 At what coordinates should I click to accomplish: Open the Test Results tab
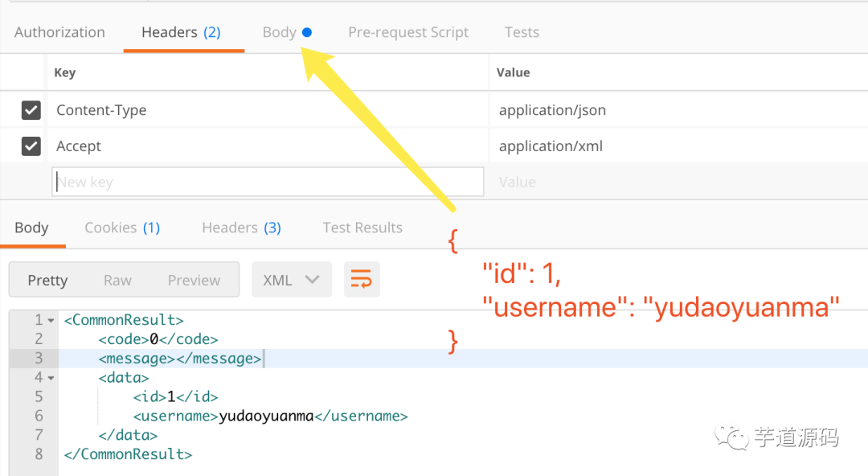pyautogui.click(x=362, y=228)
